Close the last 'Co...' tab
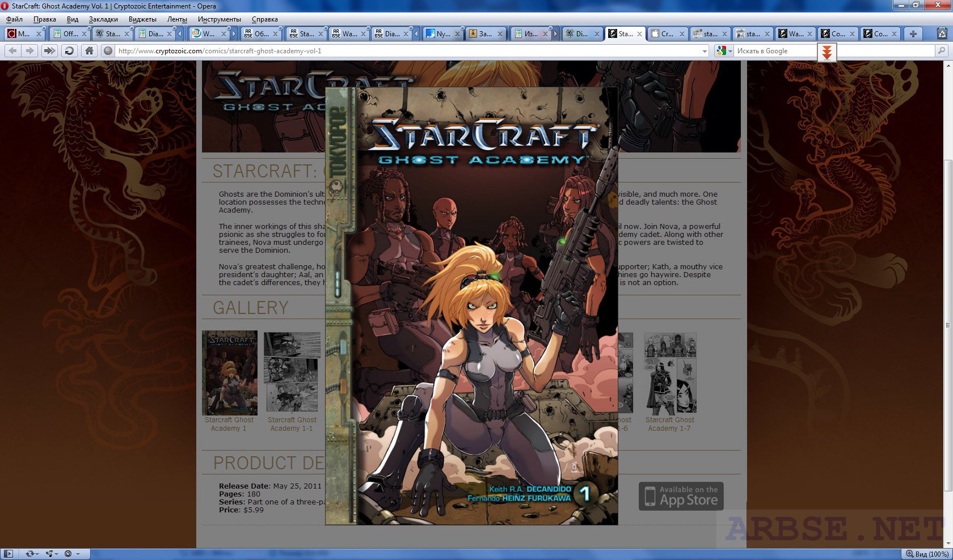Screen dimensions: 953x560 895,34
